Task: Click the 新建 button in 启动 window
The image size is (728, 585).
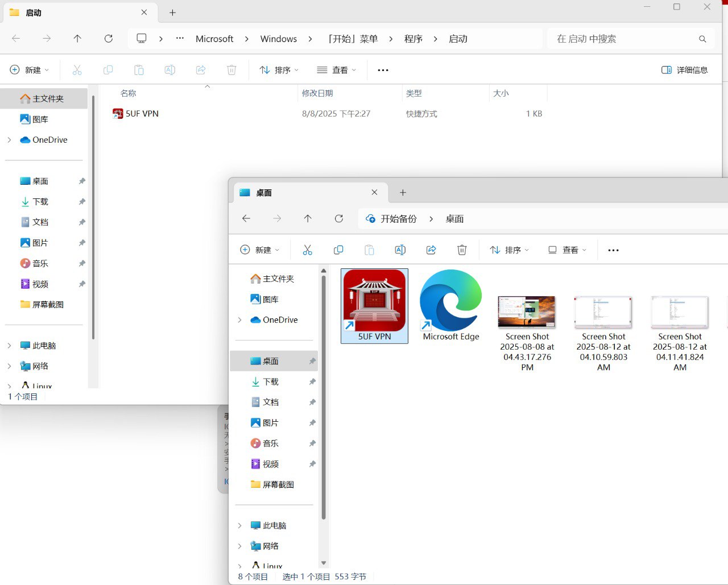Action: coord(30,70)
